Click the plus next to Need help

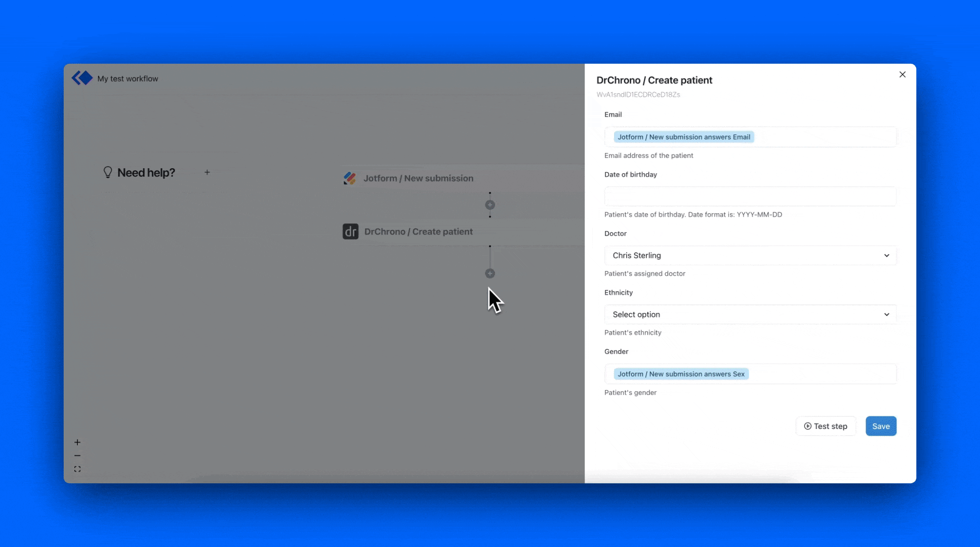[207, 172]
